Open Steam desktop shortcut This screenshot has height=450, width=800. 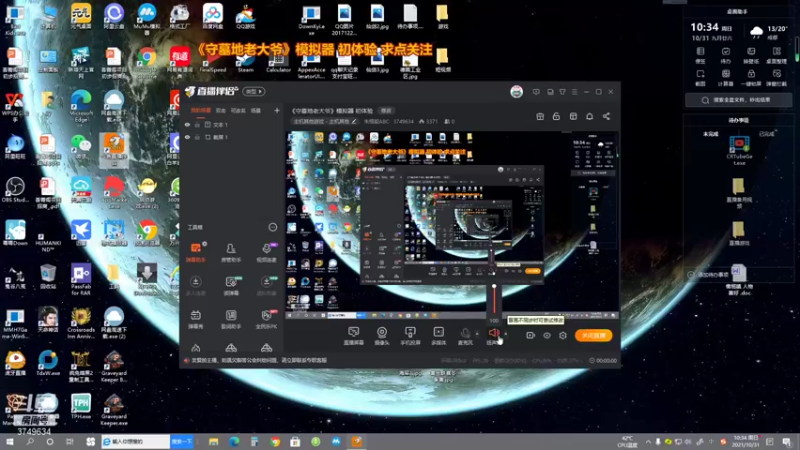coord(245,62)
